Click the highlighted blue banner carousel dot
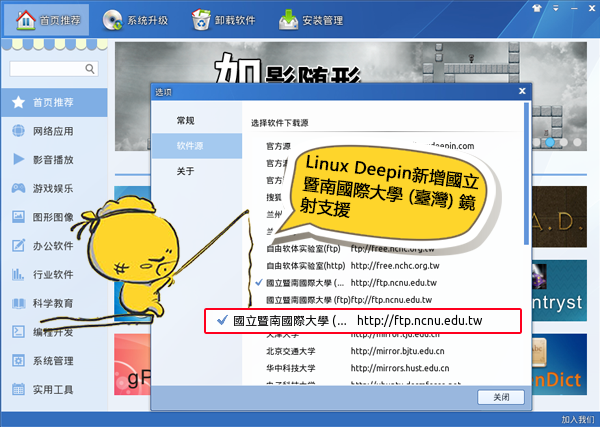Viewport: 600px width, 427px height. point(550,142)
